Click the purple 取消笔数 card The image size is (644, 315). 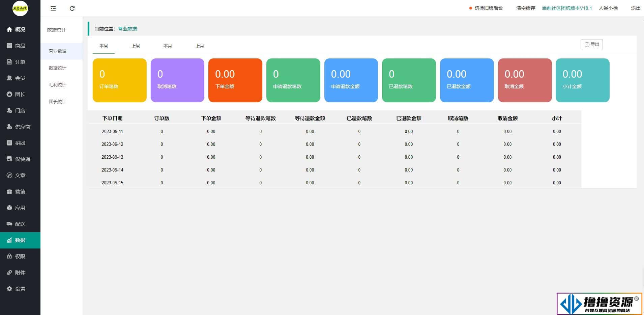[x=177, y=80]
